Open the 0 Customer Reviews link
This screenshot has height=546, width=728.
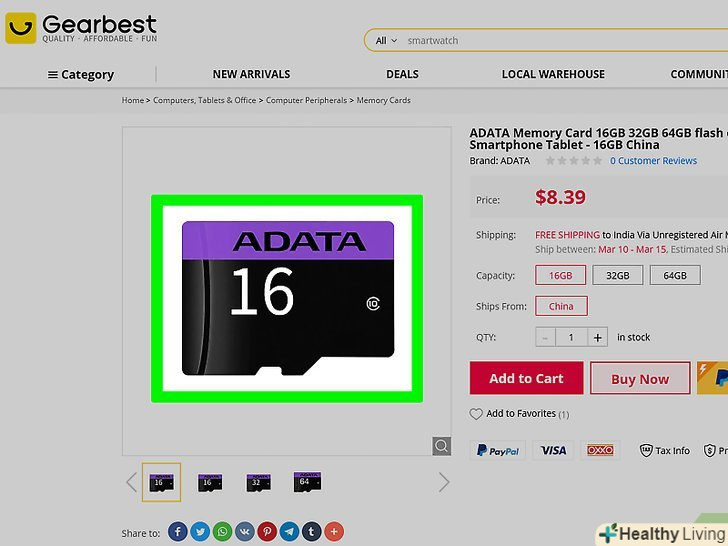pos(653,161)
